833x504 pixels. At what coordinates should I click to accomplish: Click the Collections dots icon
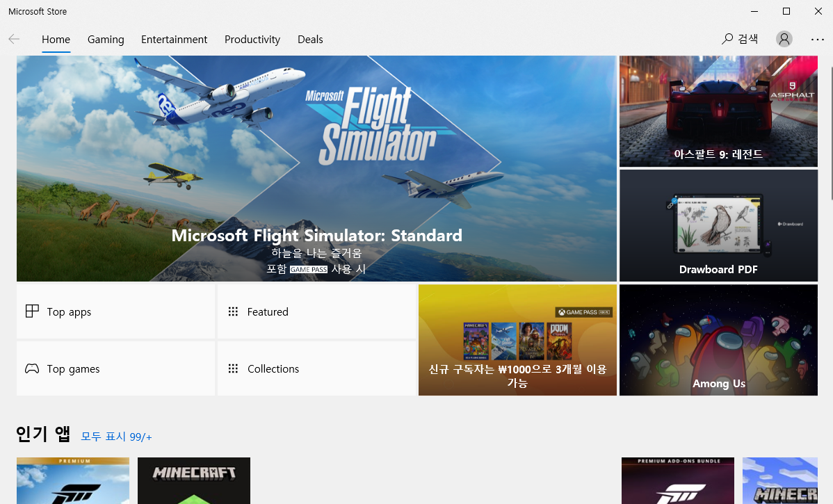pyautogui.click(x=233, y=368)
